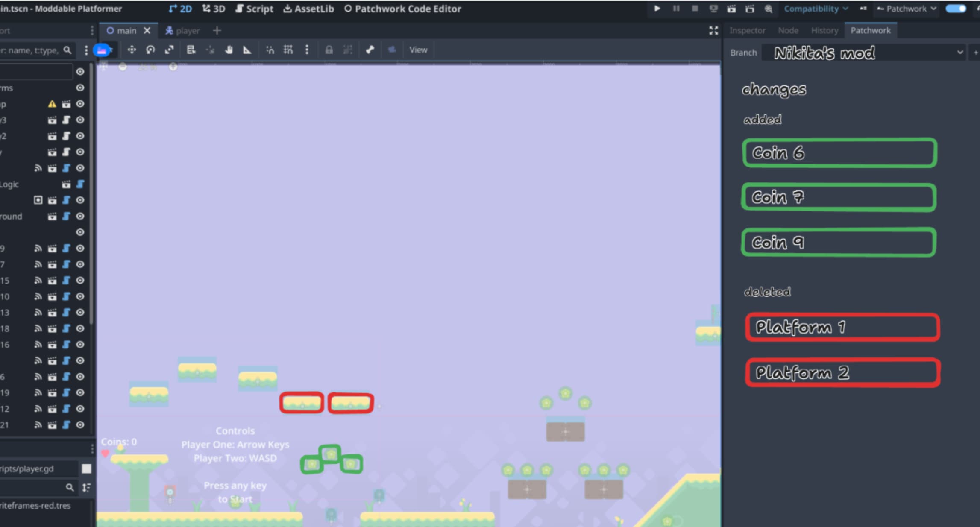Open script icon on row 12
Screen dimensions: 980x527
[x=66, y=409]
